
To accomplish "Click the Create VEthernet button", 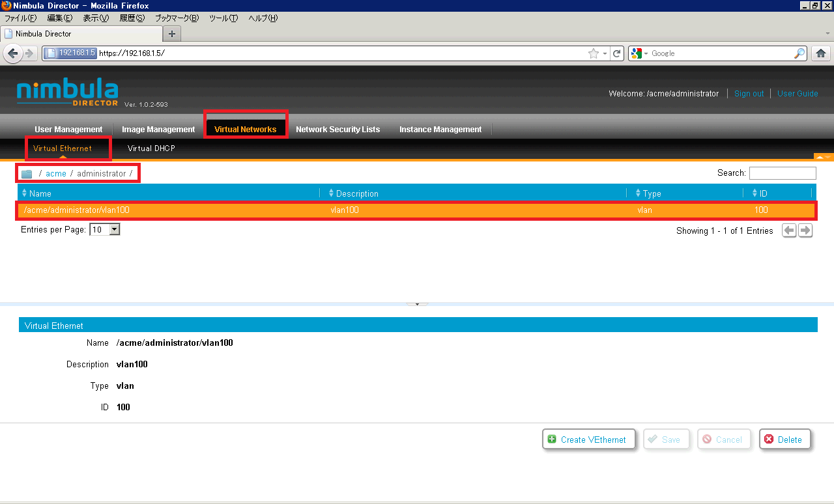I will point(588,440).
